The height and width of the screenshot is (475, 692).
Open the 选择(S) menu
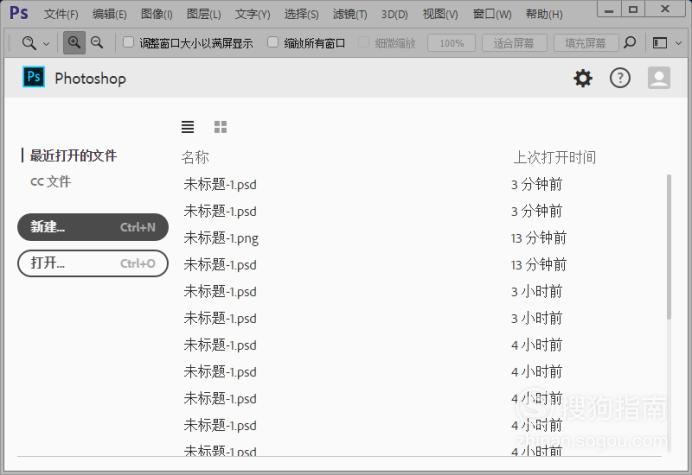301,14
